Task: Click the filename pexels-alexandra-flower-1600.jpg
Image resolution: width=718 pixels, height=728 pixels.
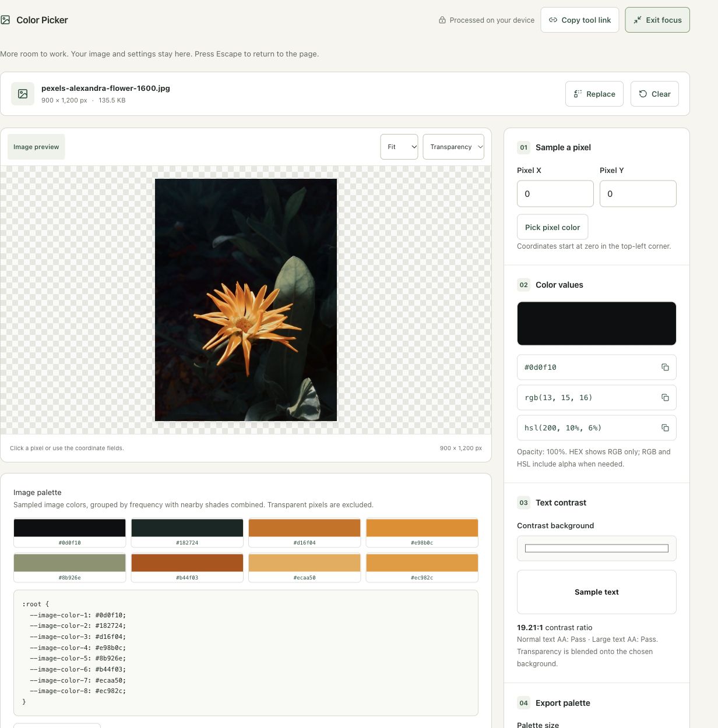Action: [105, 88]
